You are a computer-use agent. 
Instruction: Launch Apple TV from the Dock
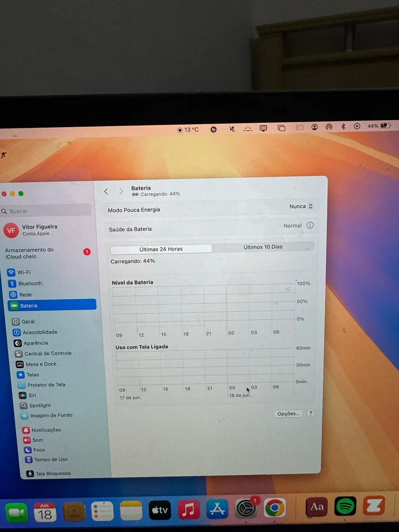[x=160, y=510]
